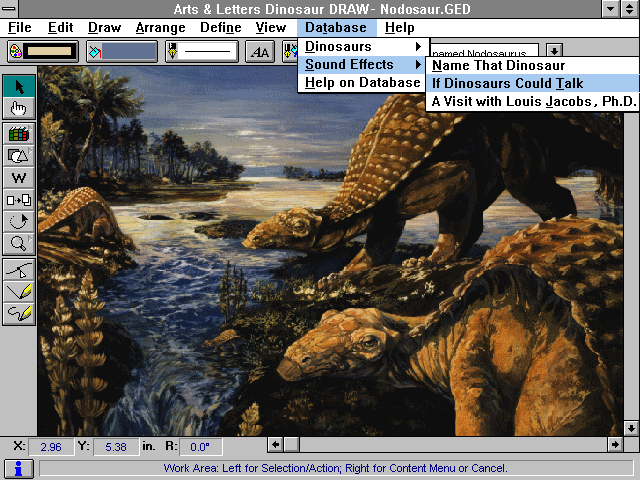Open the dropdown arrow beside the name field
The image size is (640, 480).
(x=554, y=51)
